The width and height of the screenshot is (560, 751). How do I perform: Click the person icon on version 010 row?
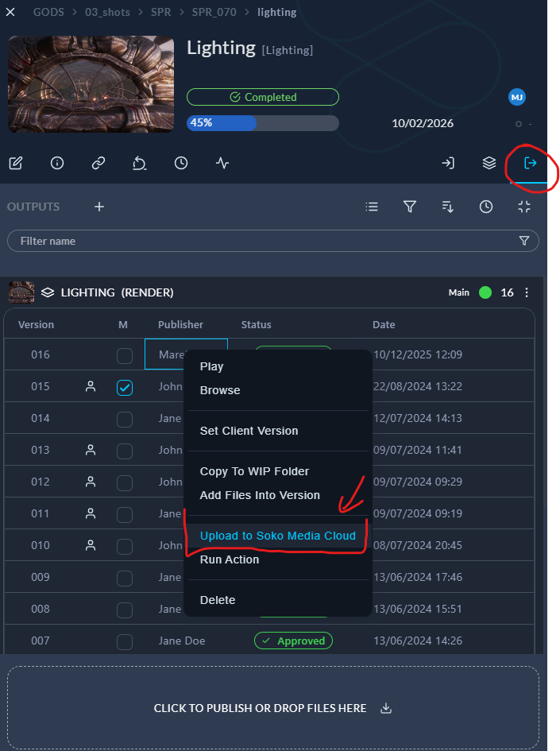pyautogui.click(x=90, y=545)
